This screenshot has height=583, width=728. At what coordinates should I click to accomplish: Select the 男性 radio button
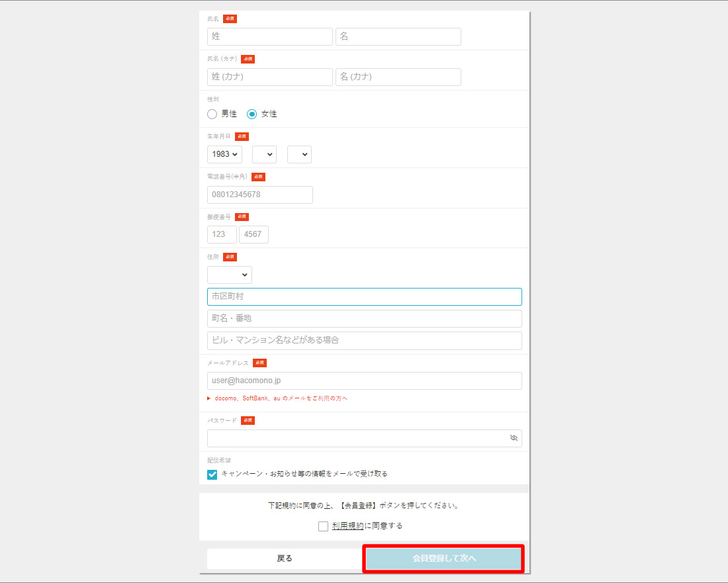tap(212, 114)
